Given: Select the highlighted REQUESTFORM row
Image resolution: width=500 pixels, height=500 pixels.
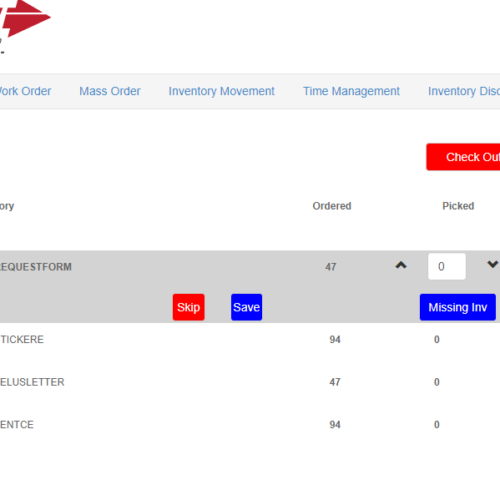Looking at the screenshot, I should pyautogui.click(x=250, y=287).
